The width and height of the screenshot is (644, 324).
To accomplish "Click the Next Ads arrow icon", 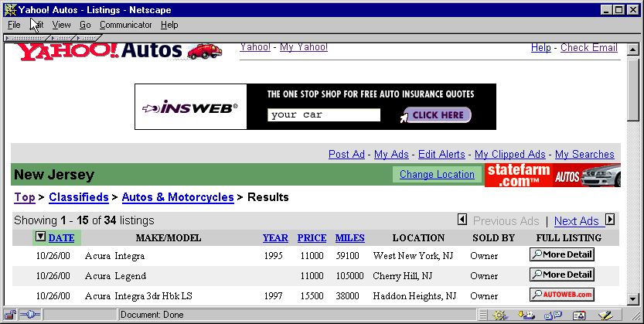I will point(610,220).
